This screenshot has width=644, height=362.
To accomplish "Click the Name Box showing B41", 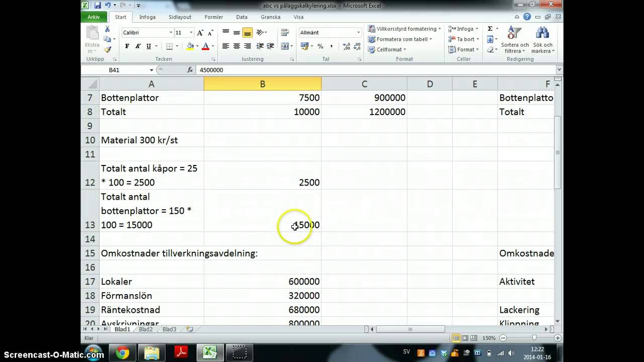I will click(114, 70).
